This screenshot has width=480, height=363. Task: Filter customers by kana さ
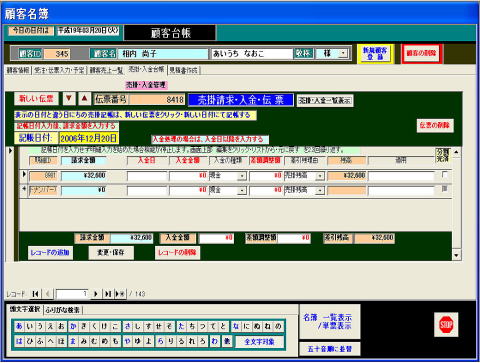click(x=127, y=326)
